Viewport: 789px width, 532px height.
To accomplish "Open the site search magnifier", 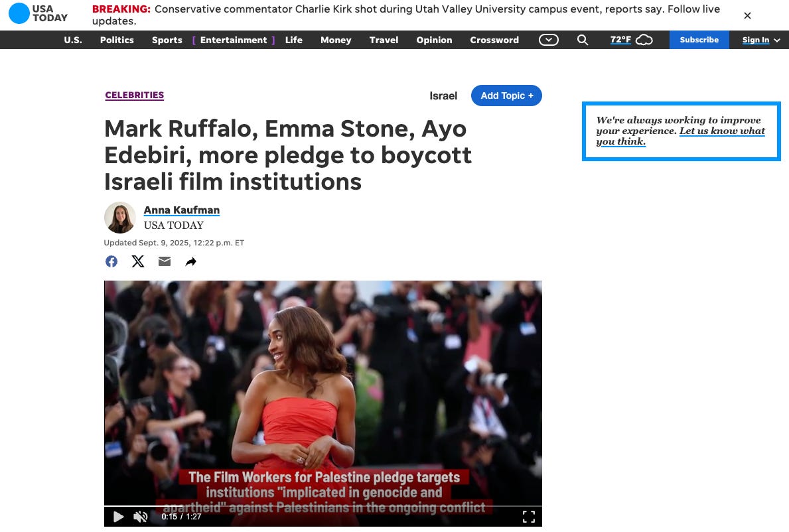I will pyautogui.click(x=582, y=40).
